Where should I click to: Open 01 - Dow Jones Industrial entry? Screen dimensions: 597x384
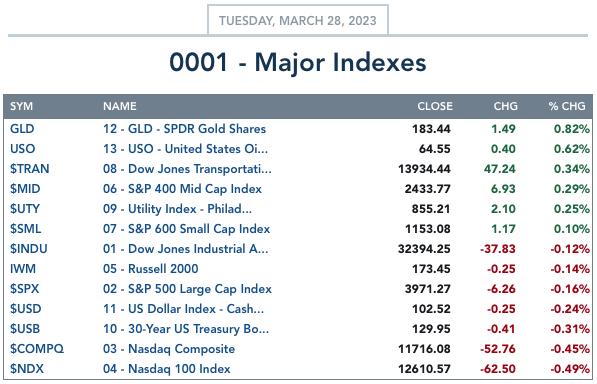(185, 249)
